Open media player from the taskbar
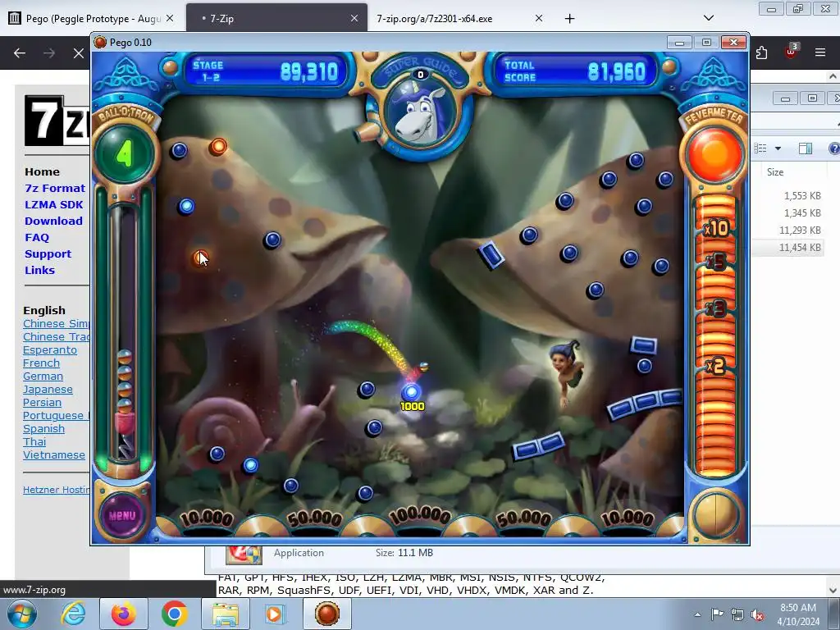840x630 pixels. point(276,614)
